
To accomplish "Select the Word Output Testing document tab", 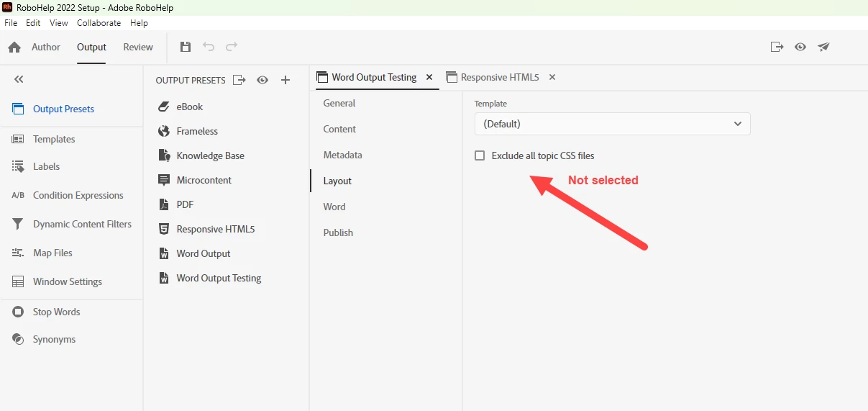I will point(374,77).
